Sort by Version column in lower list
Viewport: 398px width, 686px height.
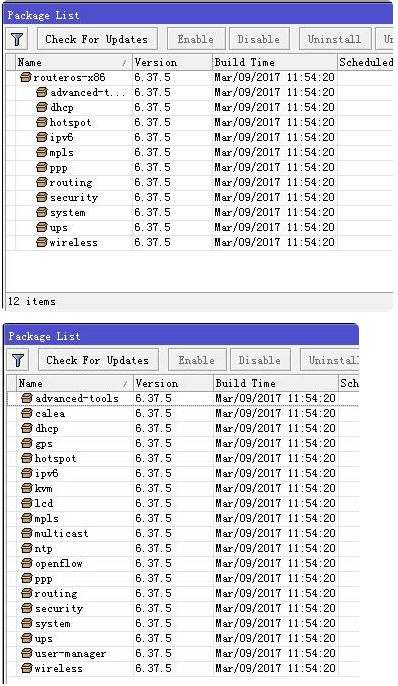coord(173,384)
